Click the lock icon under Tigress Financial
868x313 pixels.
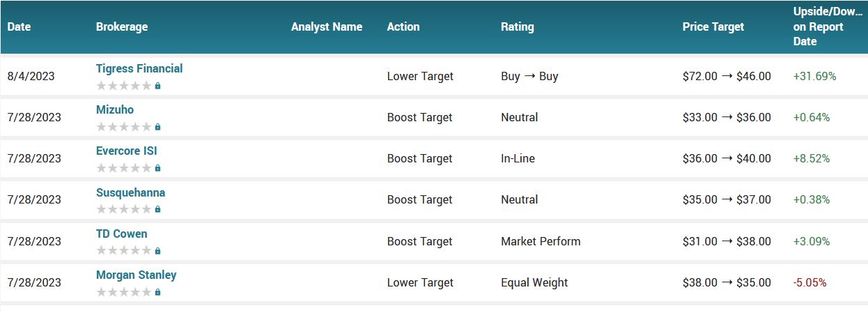[158, 86]
